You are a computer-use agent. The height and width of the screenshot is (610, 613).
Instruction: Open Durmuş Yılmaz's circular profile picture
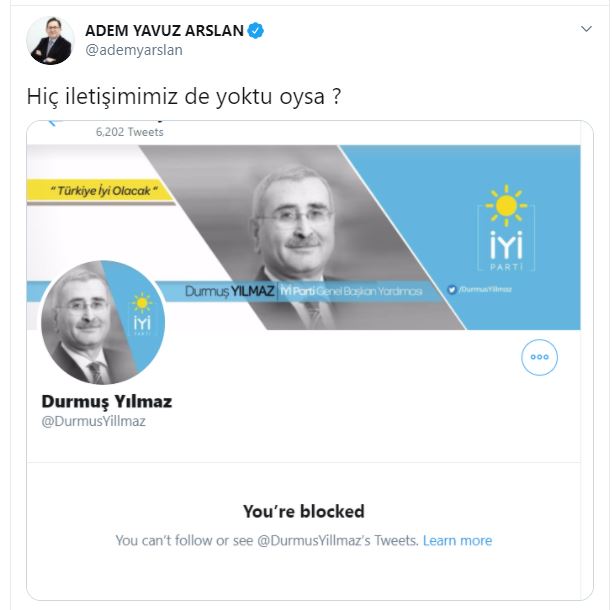(x=103, y=322)
